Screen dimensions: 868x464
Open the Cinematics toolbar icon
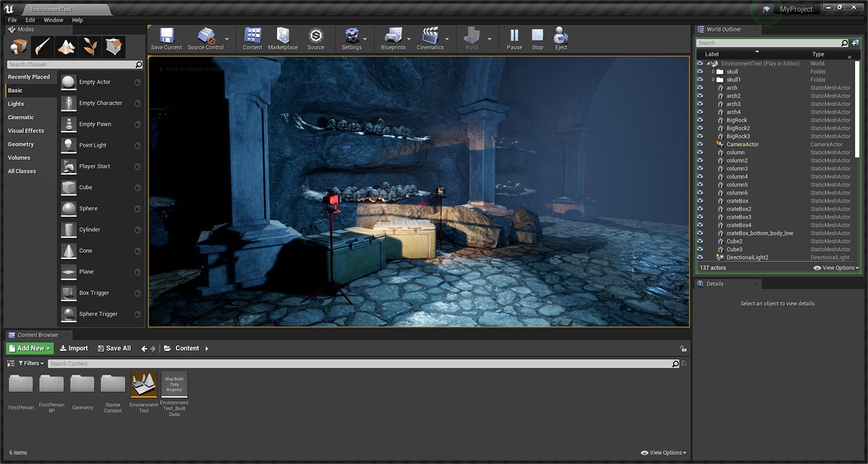tap(429, 37)
